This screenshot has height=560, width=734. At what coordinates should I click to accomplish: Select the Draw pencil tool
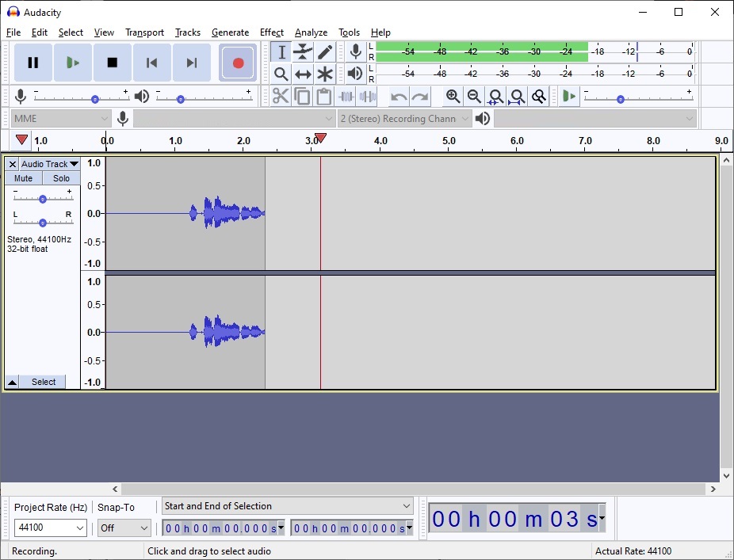[x=325, y=52]
